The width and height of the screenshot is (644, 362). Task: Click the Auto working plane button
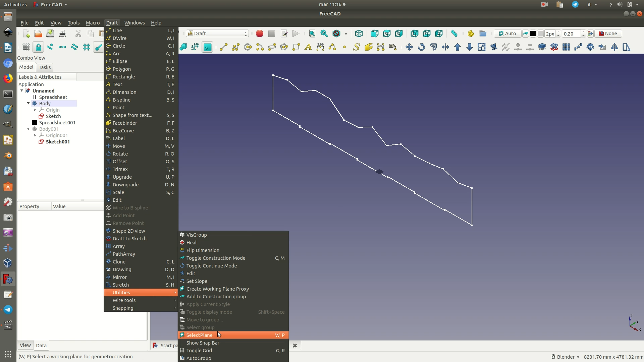click(507, 34)
